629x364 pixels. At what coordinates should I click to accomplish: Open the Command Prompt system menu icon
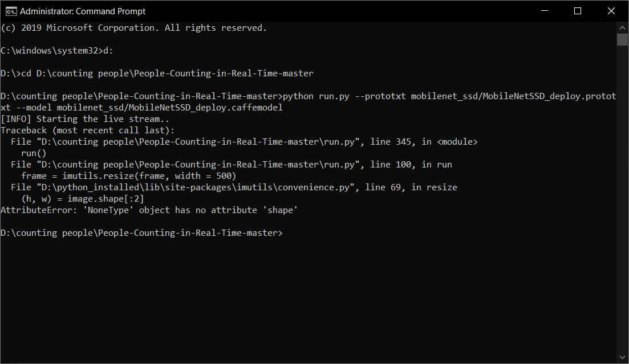coord(8,11)
